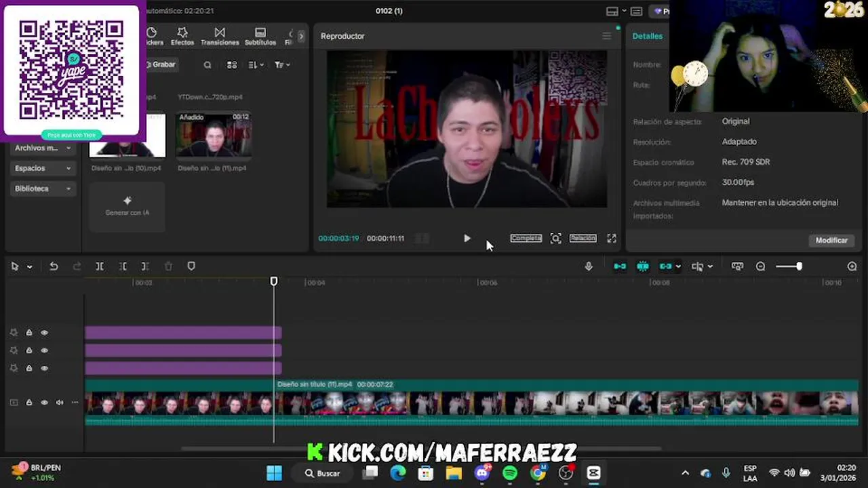Zoom out the timeline
Viewport: 868px width, 488px height.
(760, 266)
